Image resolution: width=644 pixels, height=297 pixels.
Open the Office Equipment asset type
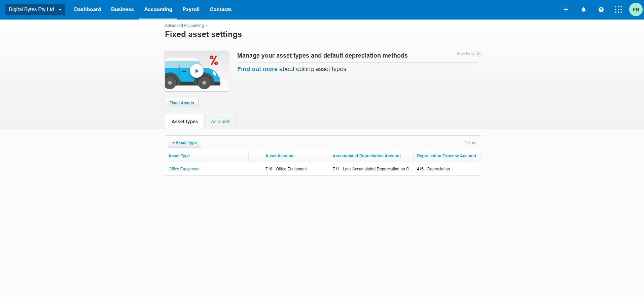tap(184, 169)
